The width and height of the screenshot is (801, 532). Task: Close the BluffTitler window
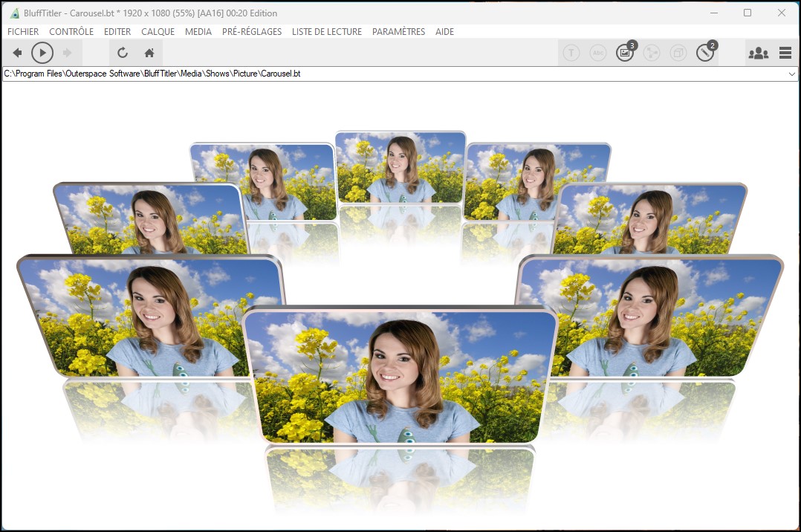tap(782, 13)
